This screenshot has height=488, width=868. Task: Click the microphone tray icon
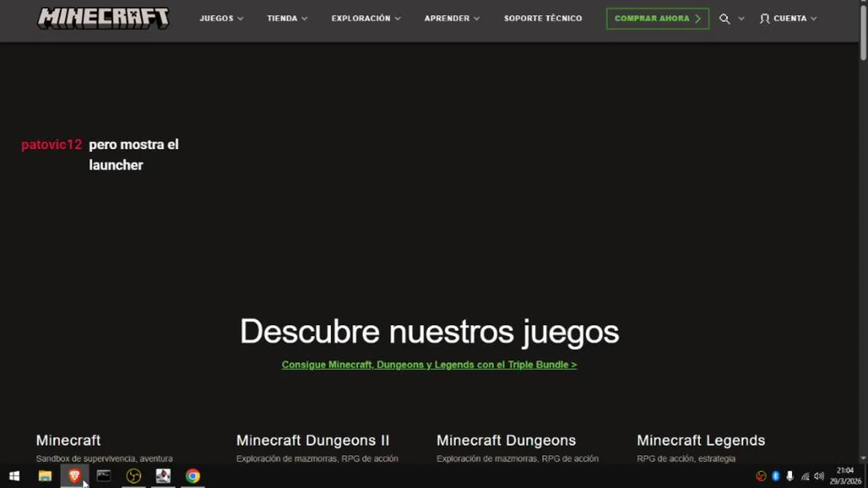tap(790, 476)
